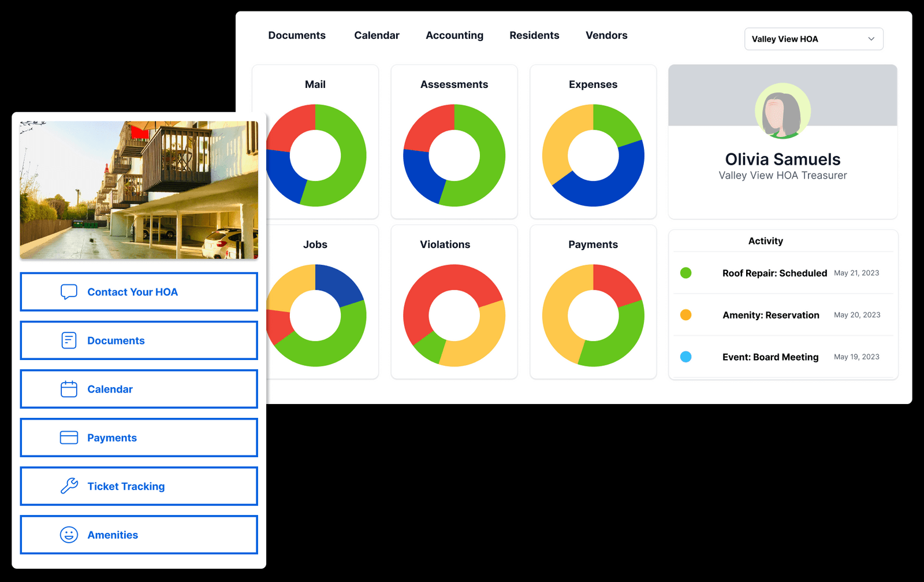Select the Ticket Tracking button
This screenshot has width=924, height=582.
click(139, 485)
